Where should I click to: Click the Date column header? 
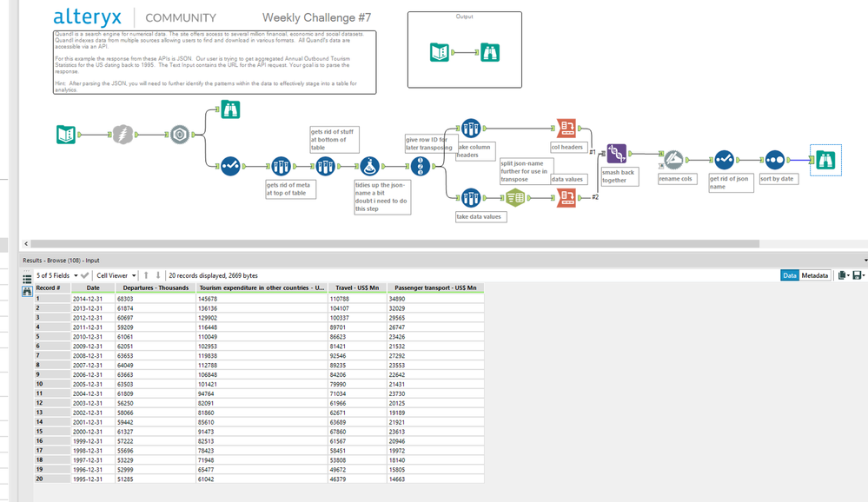click(93, 287)
